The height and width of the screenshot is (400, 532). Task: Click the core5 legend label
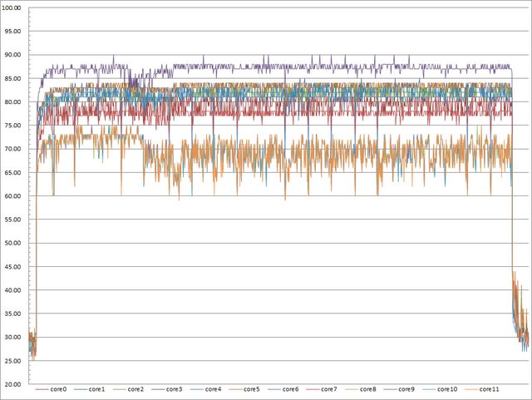[x=253, y=389]
